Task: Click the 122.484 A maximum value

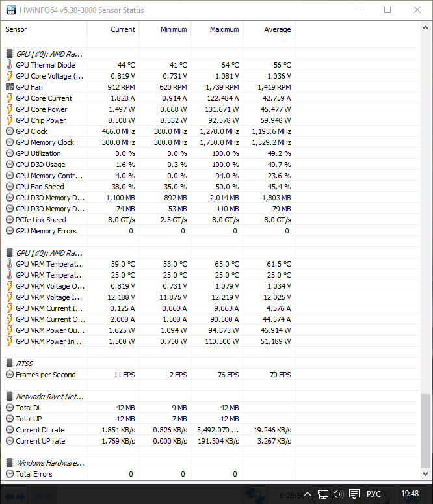Action: [x=223, y=98]
